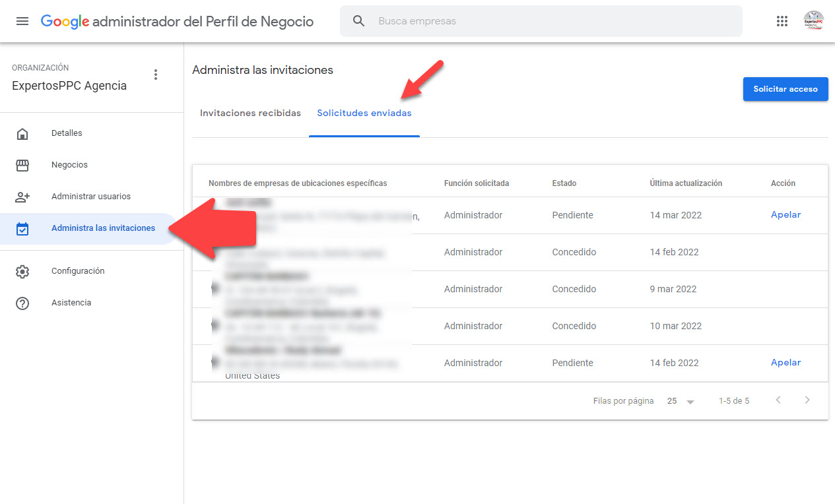Click the search magnifier icon

point(358,21)
